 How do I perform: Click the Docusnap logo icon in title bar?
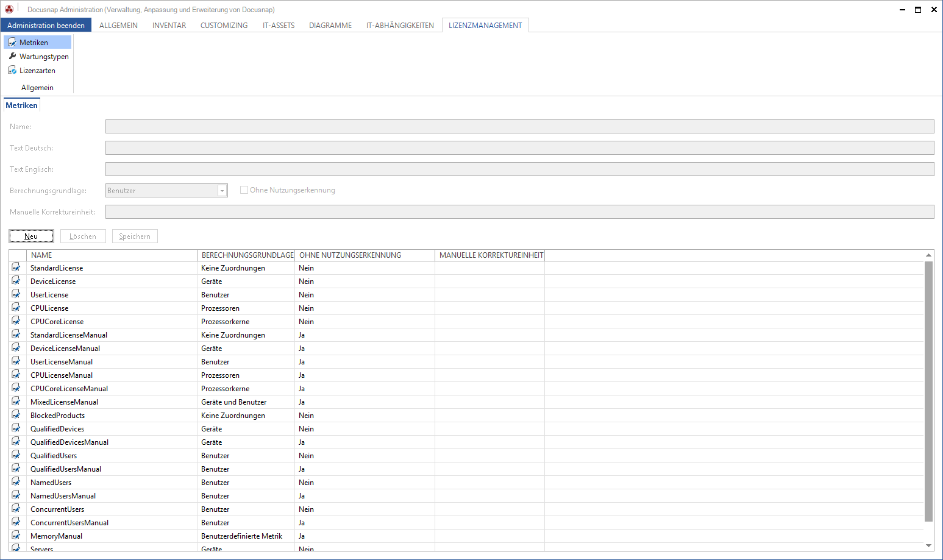click(9, 9)
